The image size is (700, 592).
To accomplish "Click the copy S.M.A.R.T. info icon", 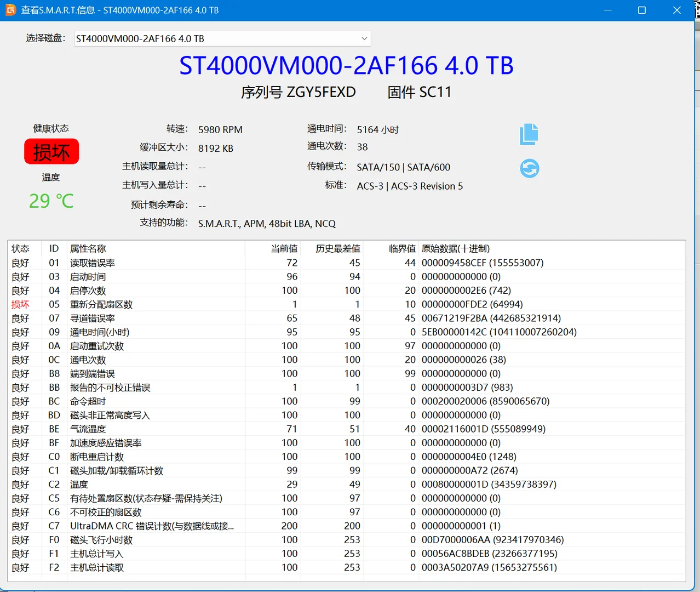I will click(529, 134).
